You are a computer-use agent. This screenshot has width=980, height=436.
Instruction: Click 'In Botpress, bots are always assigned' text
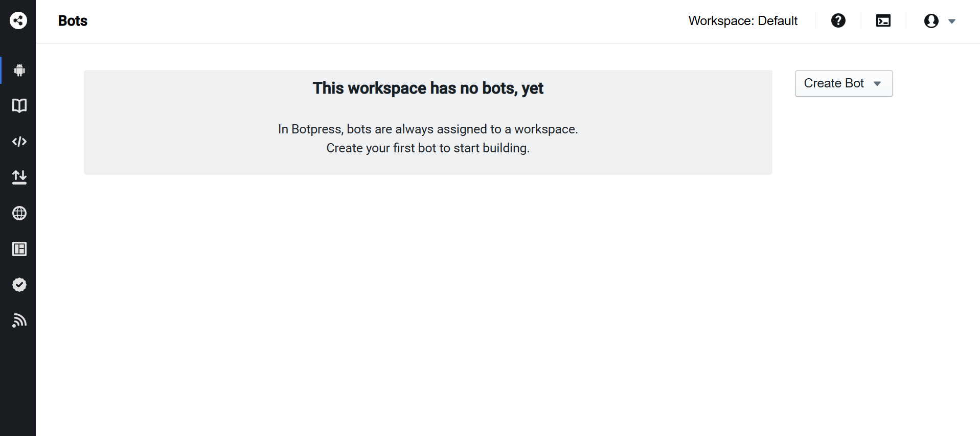click(x=381, y=129)
